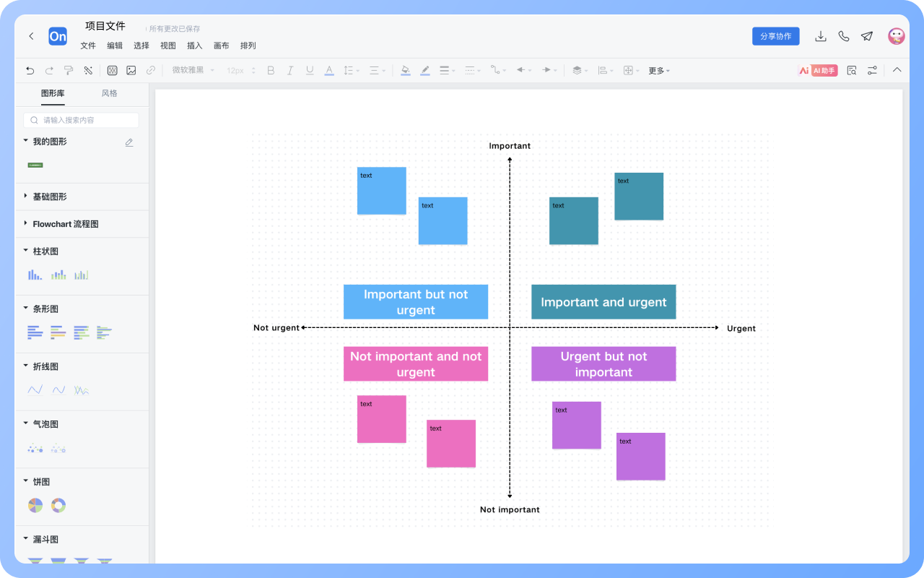Toggle italic text formatting

click(x=290, y=70)
